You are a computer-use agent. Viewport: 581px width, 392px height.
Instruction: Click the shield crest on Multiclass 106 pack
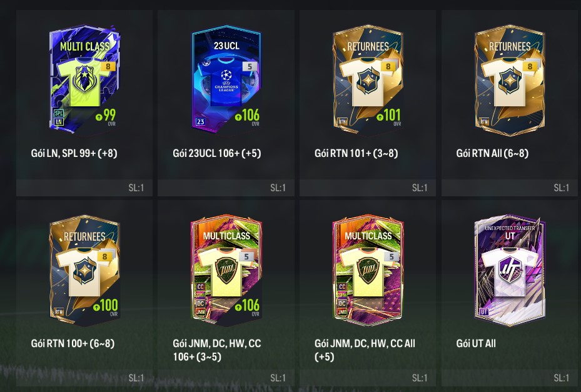pyautogui.click(x=226, y=271)
